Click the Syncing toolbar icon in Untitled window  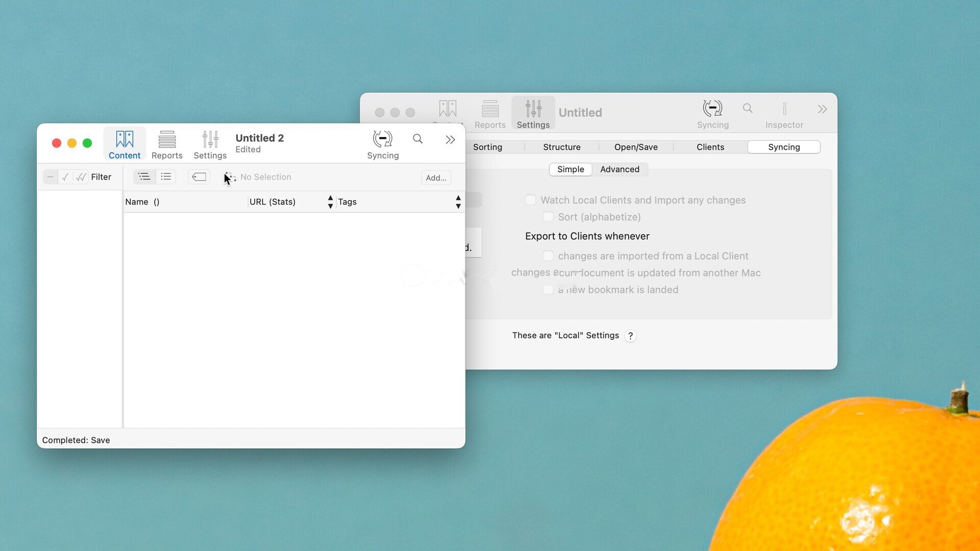[713, 114]
